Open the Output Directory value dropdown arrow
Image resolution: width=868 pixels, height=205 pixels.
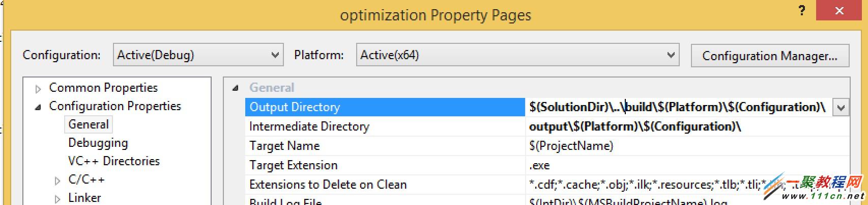click(x=841, y=108)
